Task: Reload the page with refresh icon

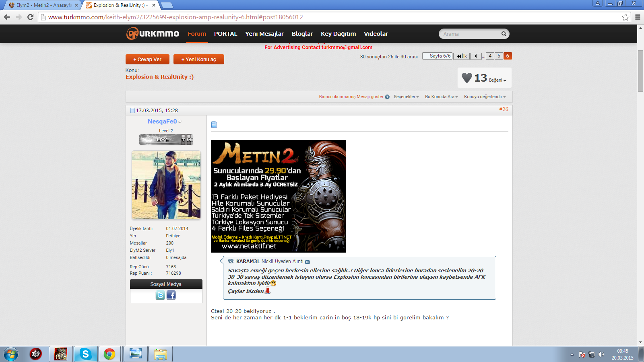Action: click(x=30, y=17)
